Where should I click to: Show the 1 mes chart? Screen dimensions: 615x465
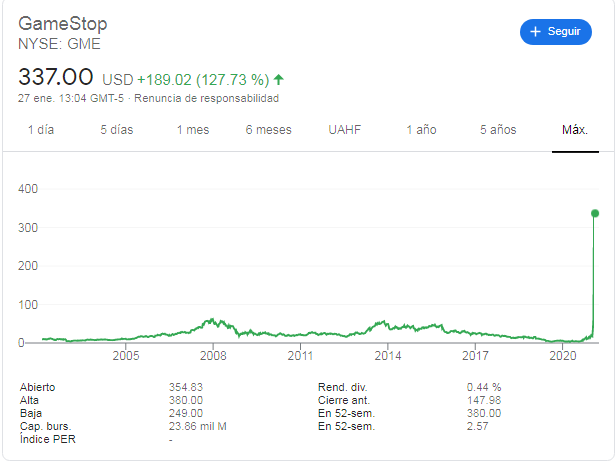click(x=193, y=130)
